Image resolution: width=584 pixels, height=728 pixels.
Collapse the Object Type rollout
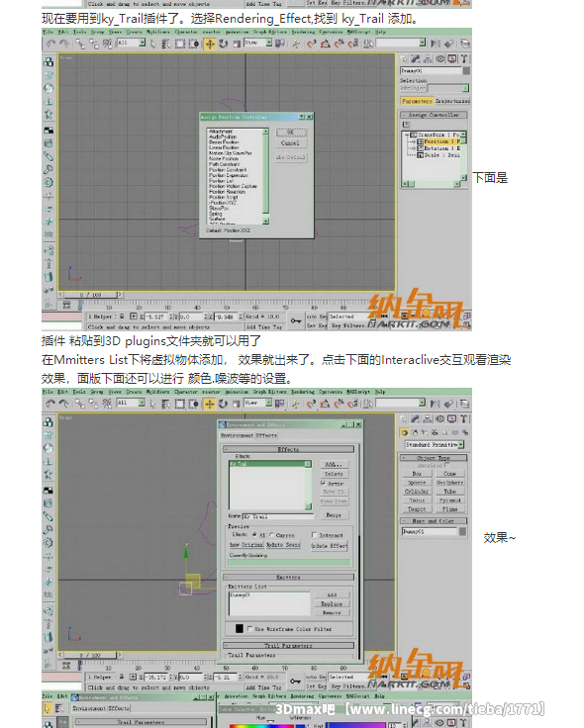(x=434, y=458)
